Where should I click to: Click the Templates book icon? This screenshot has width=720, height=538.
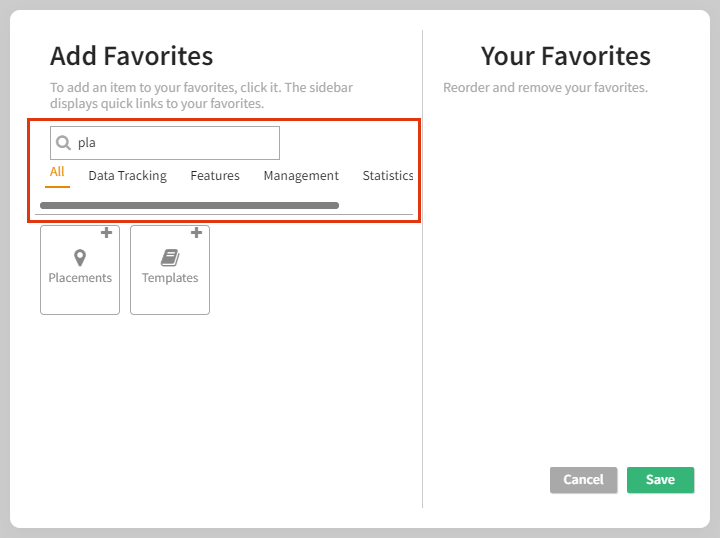[170, 258]
